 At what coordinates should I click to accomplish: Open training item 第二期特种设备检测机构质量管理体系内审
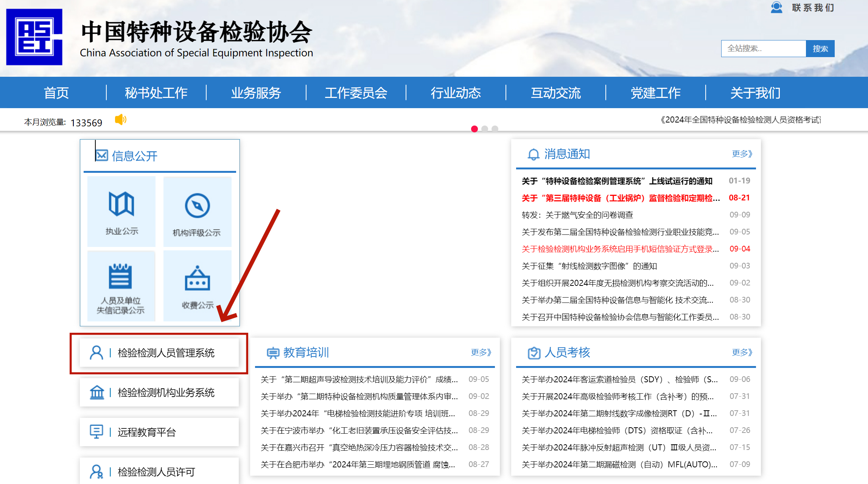pos(359,396)
